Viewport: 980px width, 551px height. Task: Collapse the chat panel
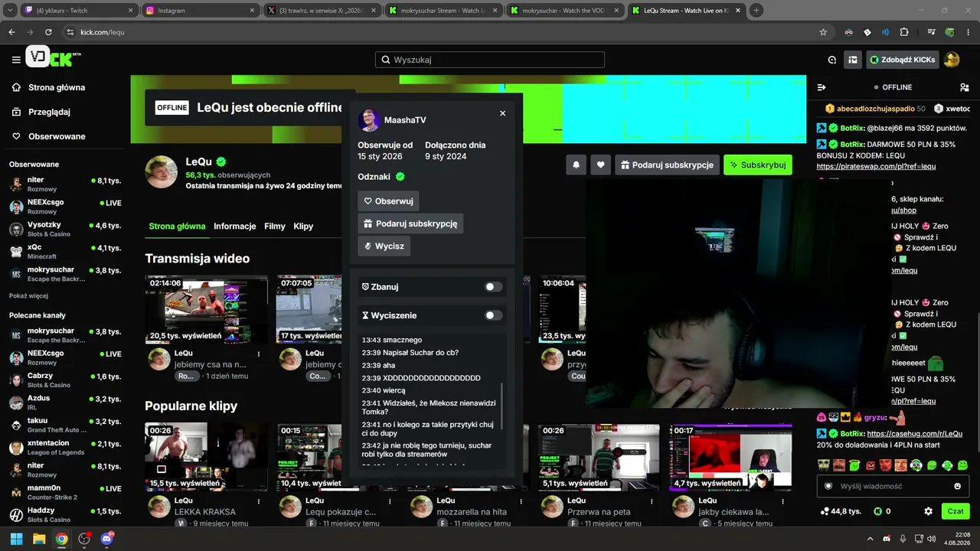pos(822,87)
